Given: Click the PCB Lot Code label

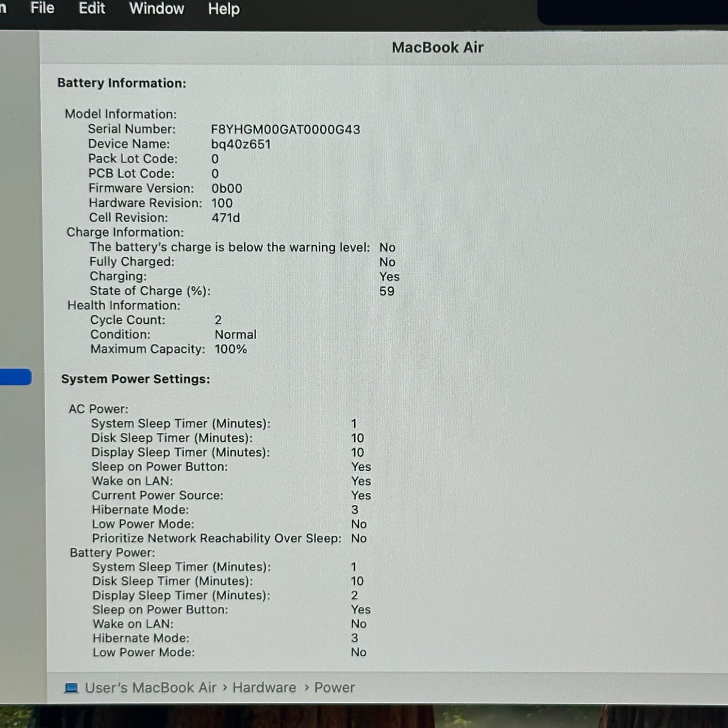Looking at the screenshot, I should point(132,173).
